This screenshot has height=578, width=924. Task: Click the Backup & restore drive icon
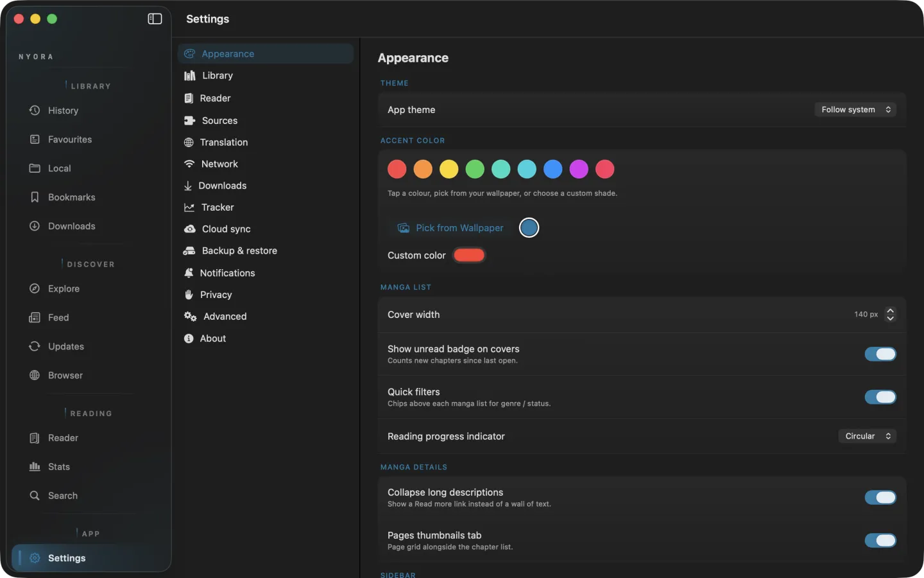click(189, 251)
